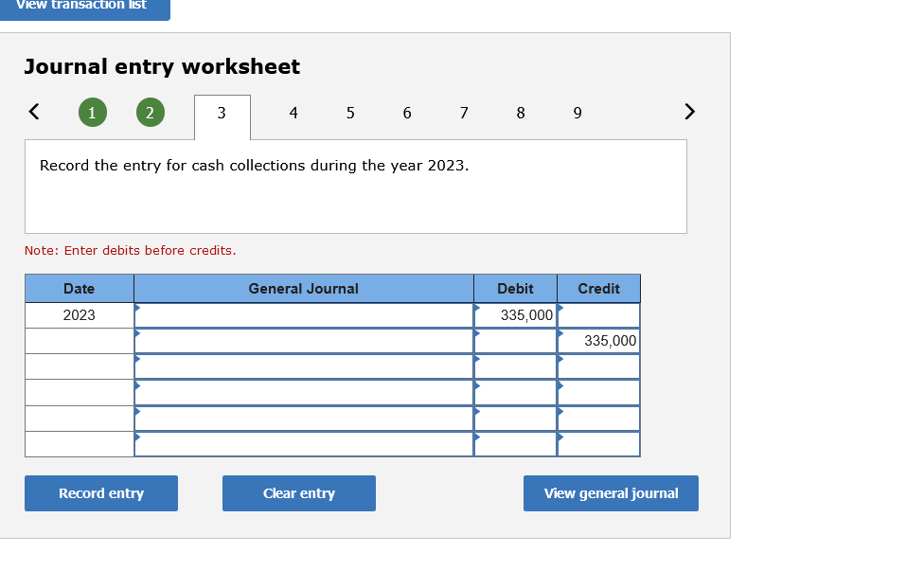
Task: Open the View transaction list
Action: pos(83,6)
